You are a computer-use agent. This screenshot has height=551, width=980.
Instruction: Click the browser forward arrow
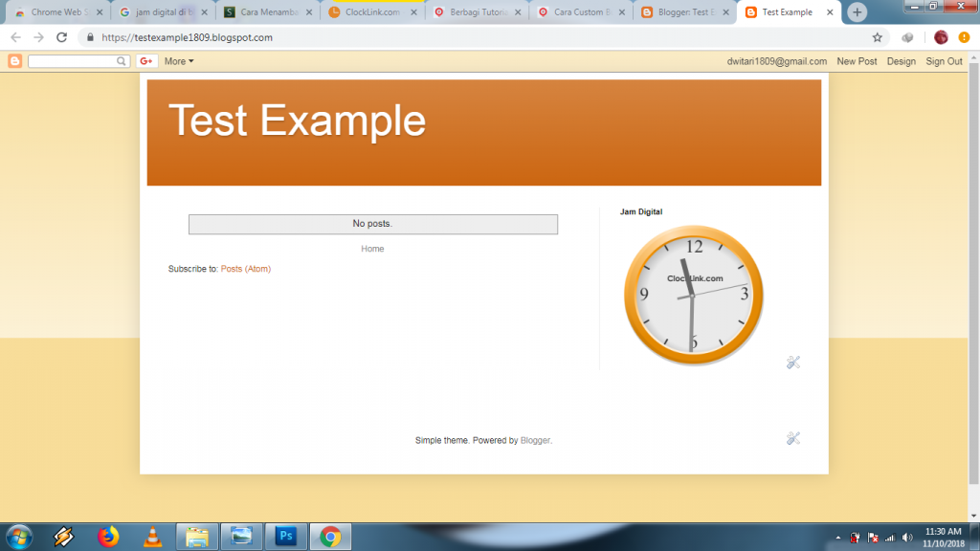point(38,37)
